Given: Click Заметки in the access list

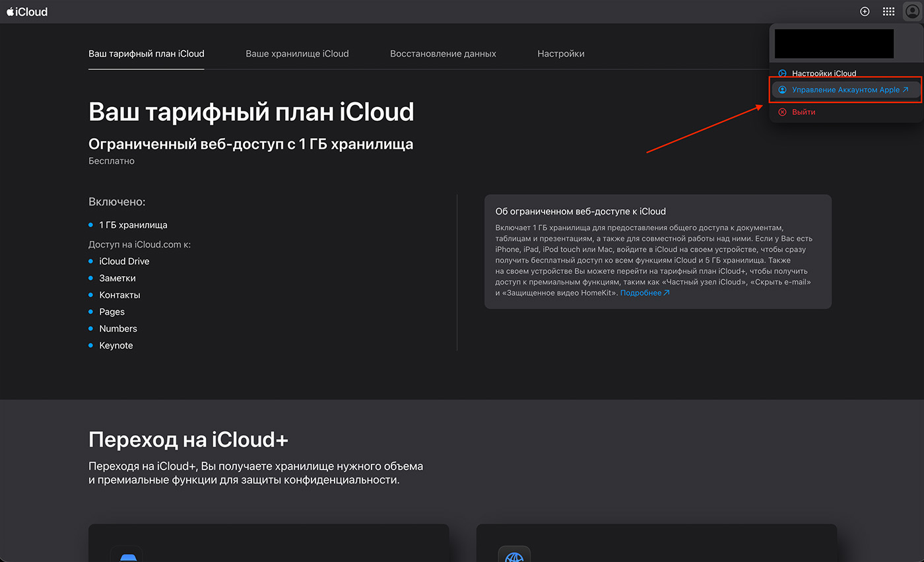Looking at the screenshot, I should click(x=117, y=279).
